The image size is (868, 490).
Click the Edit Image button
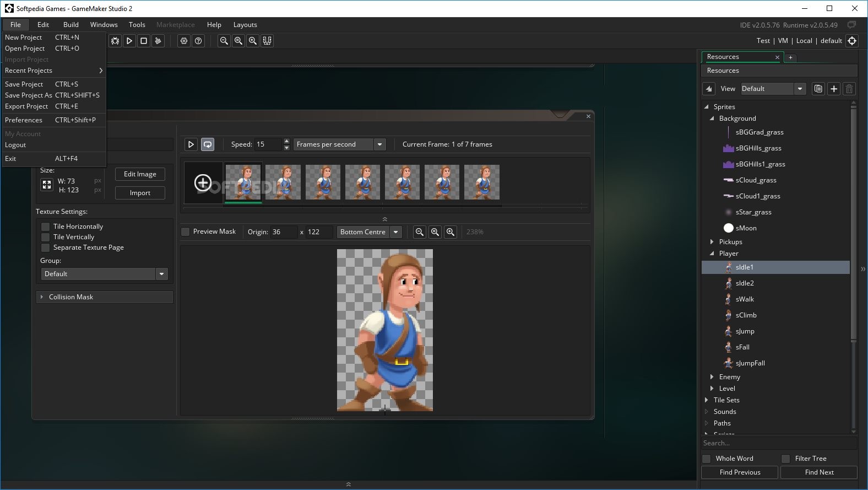pos(140,174)
